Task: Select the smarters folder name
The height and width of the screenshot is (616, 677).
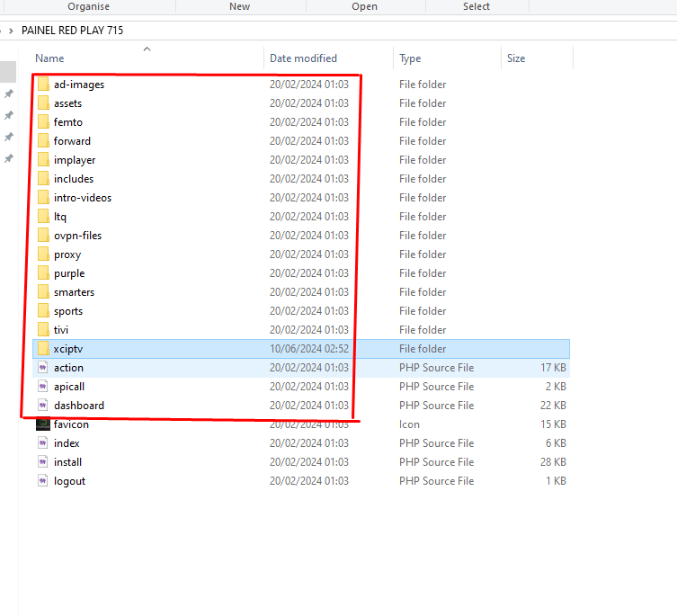Action: pyautogui.click(x=74, y=292)
